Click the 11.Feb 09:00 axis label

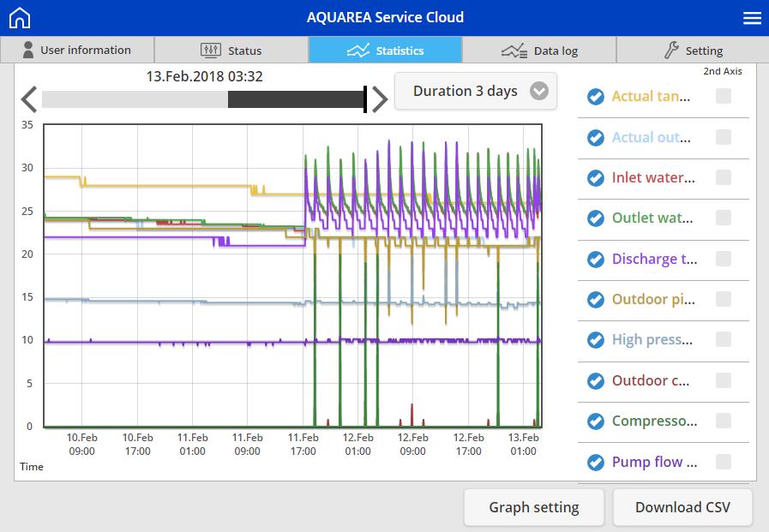tap(247, 445)
